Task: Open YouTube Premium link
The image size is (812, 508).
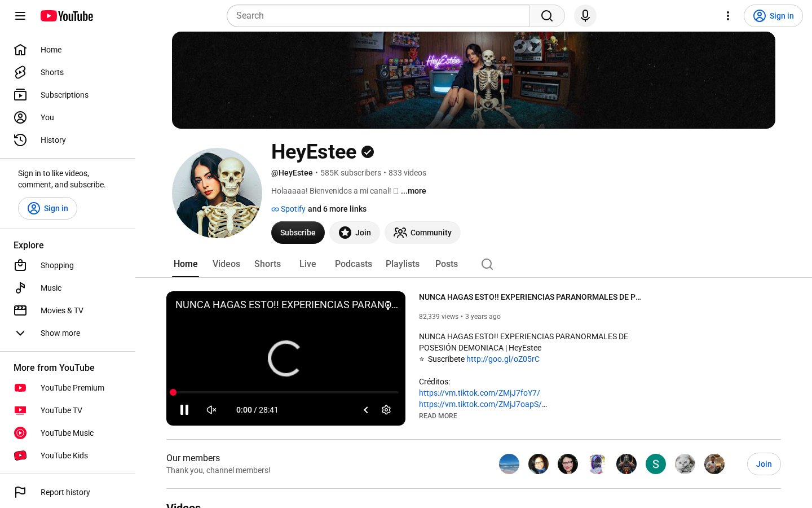Action: pyautogui.click(x=68, y=388)
